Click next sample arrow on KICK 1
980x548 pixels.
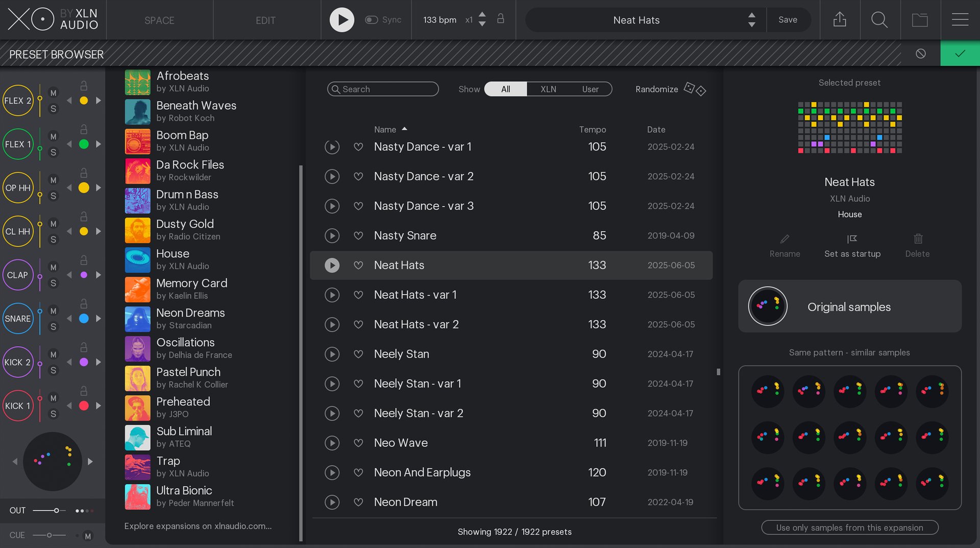pos(99,406)
